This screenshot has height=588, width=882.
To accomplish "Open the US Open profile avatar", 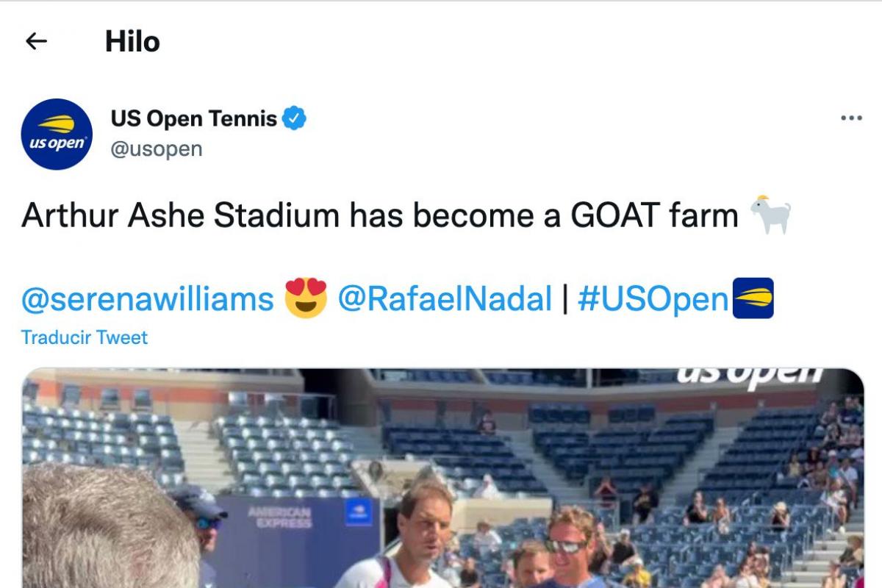I will 57,134.
